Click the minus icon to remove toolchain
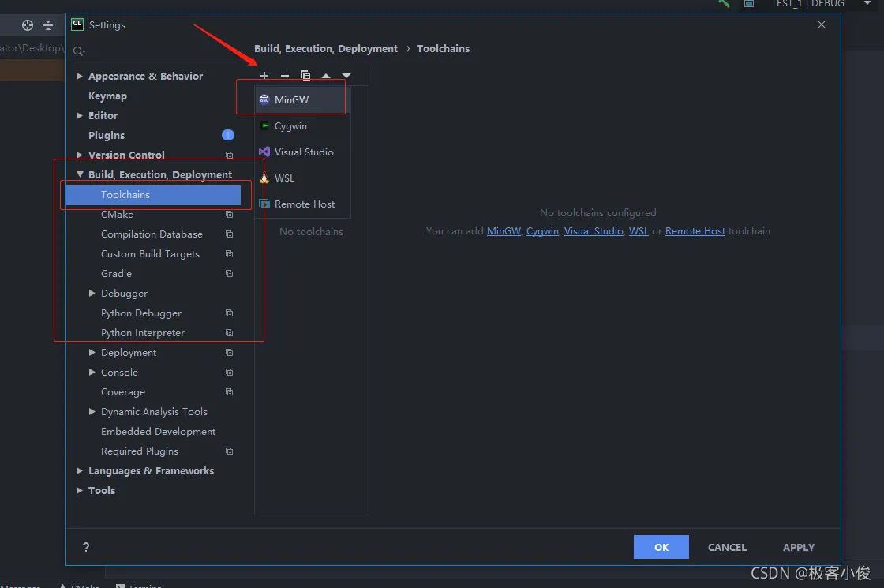Image resolution: width=884 pixels, height=588 pixels. click(x=285, y=76)
